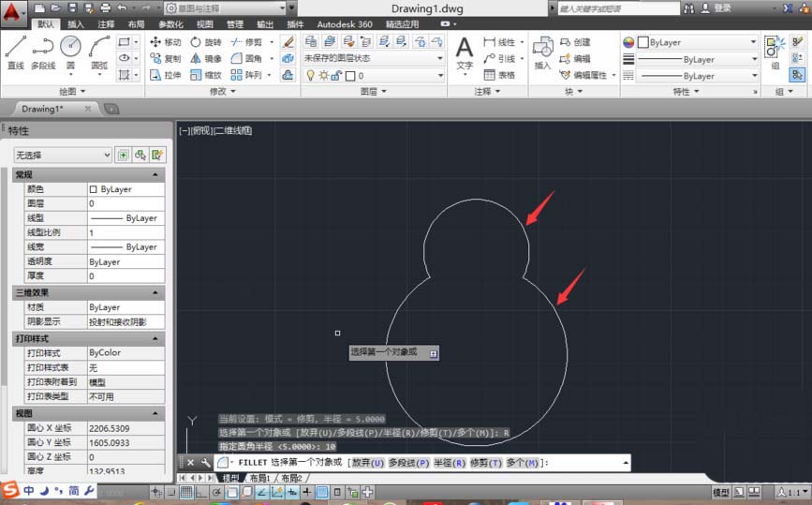Switch to the 布局1 layout tab
This screenshot has width=812, height=505.
tap(258, 478)
